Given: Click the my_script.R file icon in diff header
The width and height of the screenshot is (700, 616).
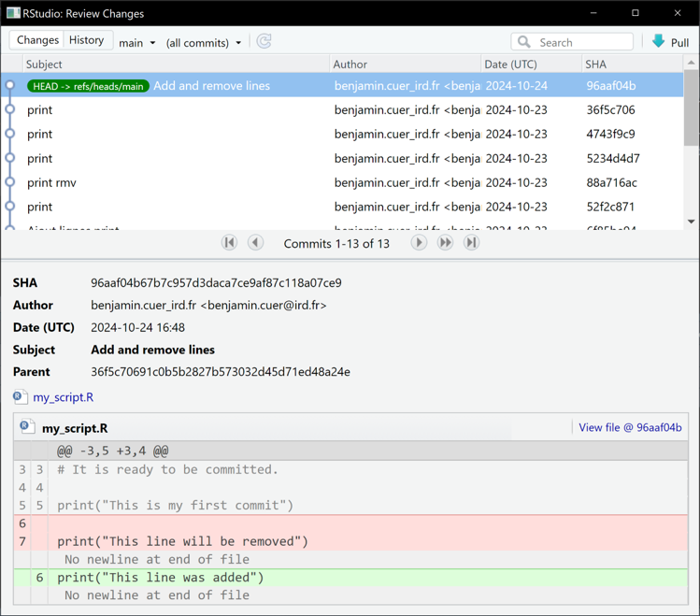Looking at the screenshot, I should [x=27, y=427].
